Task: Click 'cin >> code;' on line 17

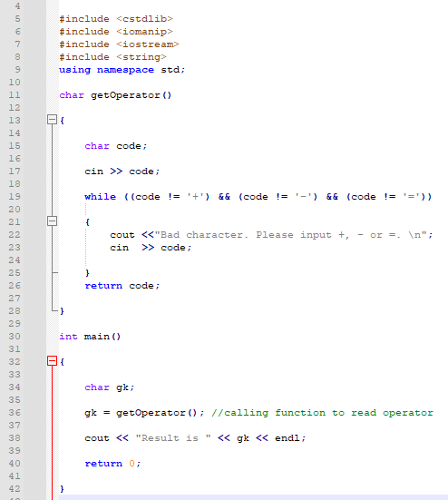Action: 122,172
